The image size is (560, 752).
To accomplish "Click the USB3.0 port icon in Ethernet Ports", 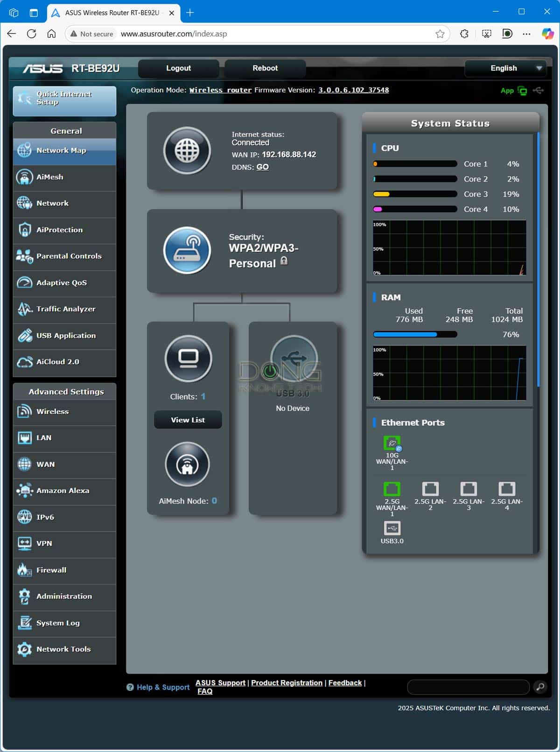I will 392,528.
